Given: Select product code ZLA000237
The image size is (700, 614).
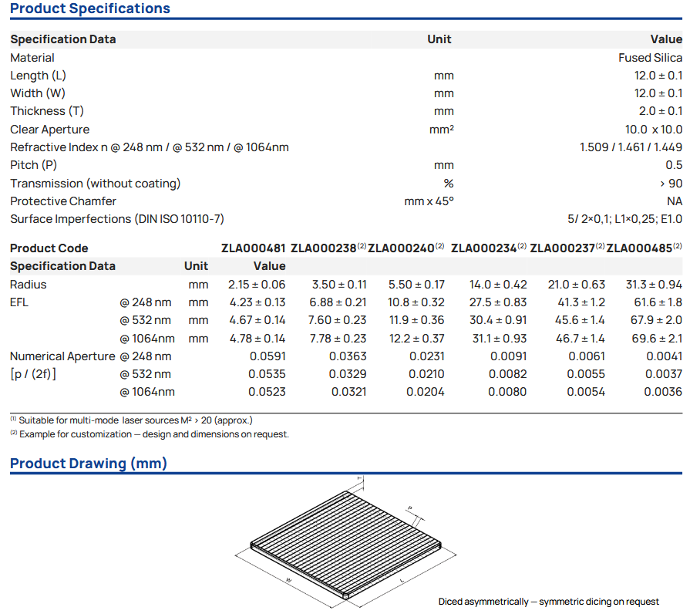Looking at the screenshot, I should [x=563, y=248].
